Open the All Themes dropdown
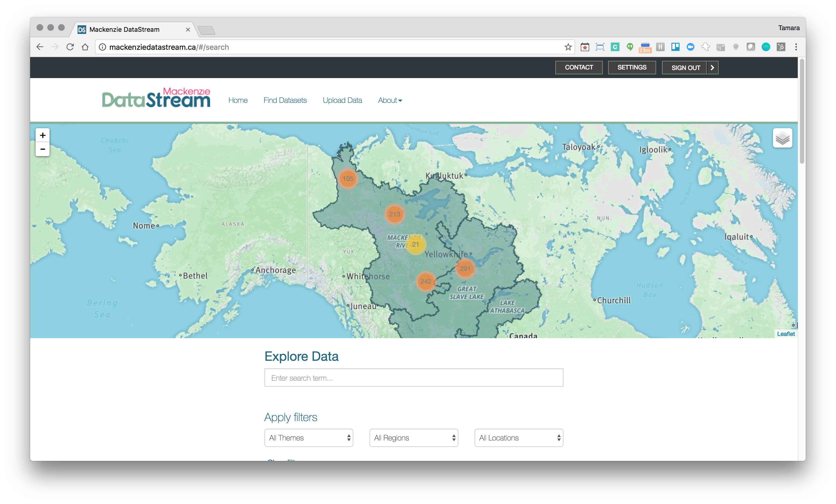Screen dimensions: 836x504 (x=309, y=437)
